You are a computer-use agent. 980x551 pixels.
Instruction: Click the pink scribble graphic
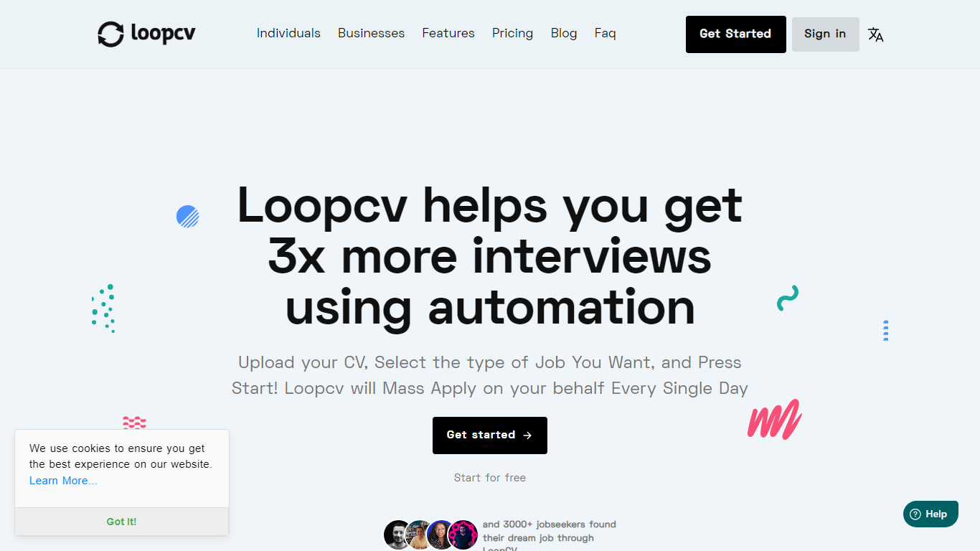click(x=774, y=419)
